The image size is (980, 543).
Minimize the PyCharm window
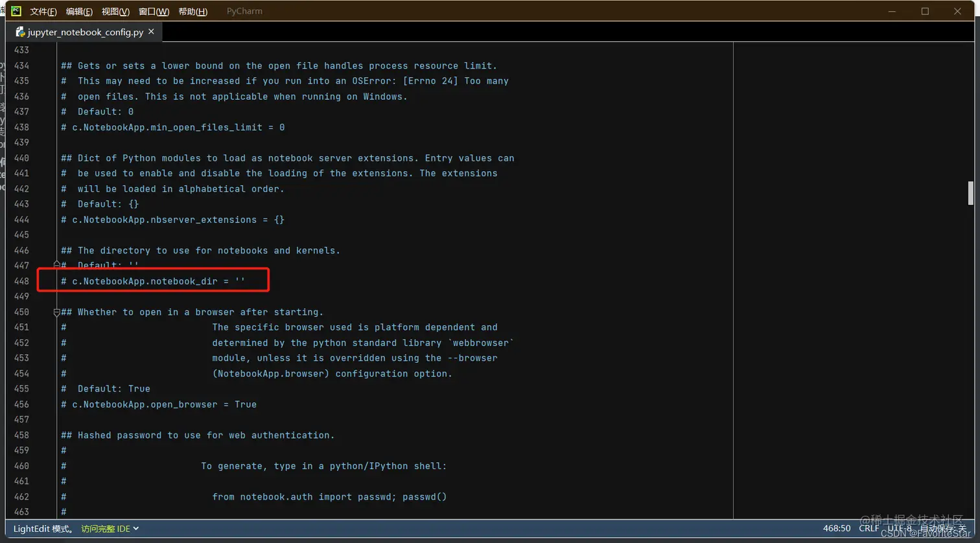pos(892,11)
